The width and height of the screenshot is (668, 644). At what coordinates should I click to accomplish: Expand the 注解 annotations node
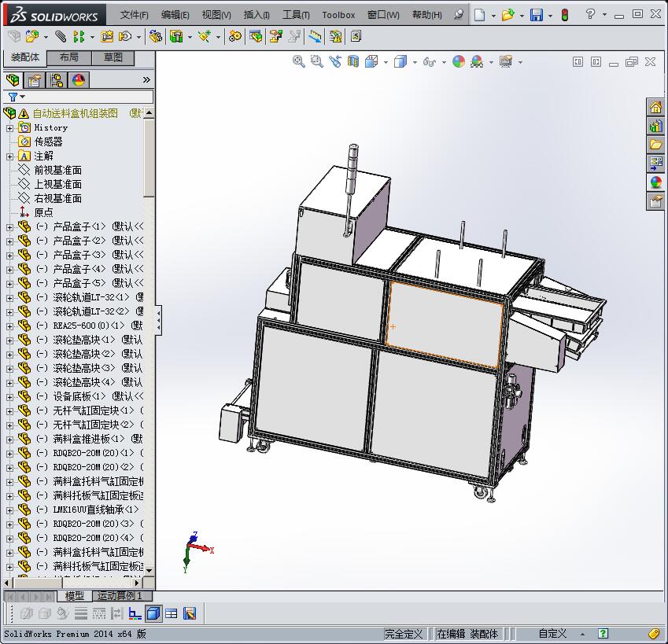coord(9,156)
